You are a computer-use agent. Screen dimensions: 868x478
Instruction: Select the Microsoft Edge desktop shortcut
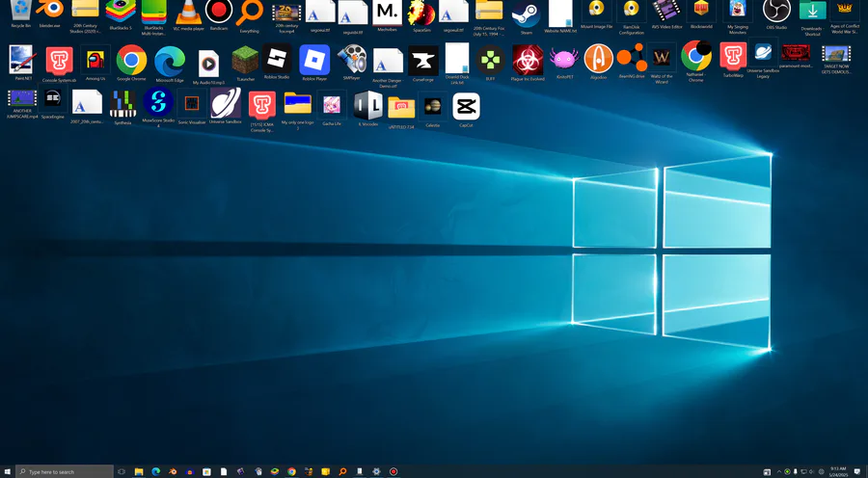[x=170, y=63]
